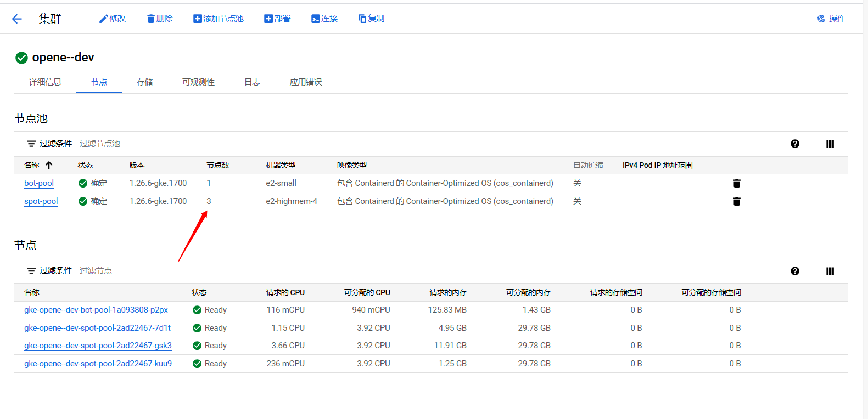Open the 存储 tab
The image size is (868, 419).
coord(144,82)
